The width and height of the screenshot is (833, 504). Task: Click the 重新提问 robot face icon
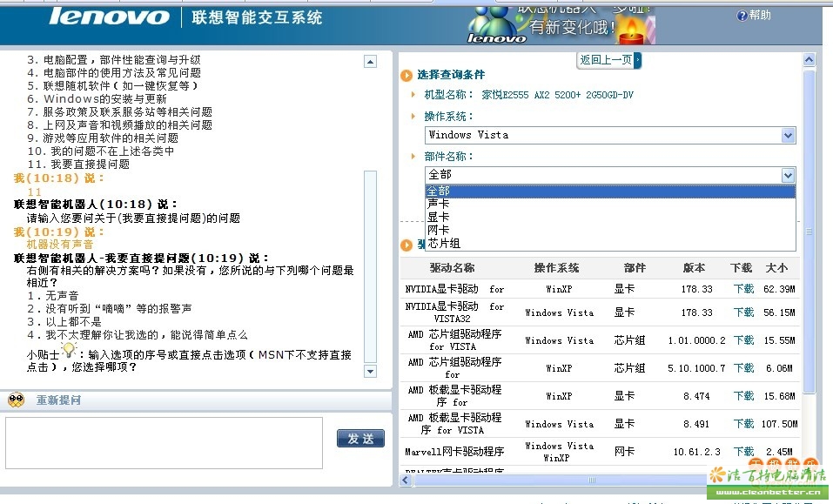tap(17, 400)
